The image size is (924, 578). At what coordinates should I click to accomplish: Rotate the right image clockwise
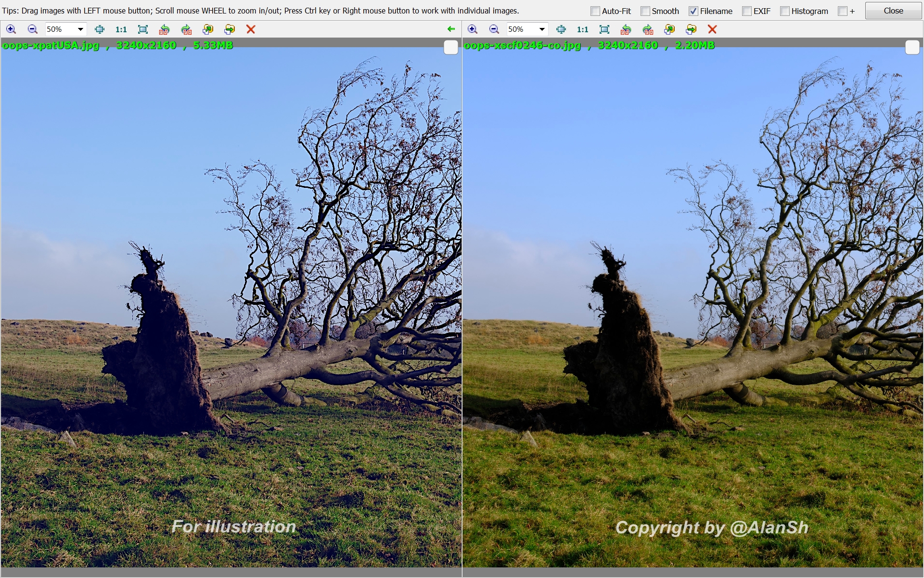click(x=648, y=29)
